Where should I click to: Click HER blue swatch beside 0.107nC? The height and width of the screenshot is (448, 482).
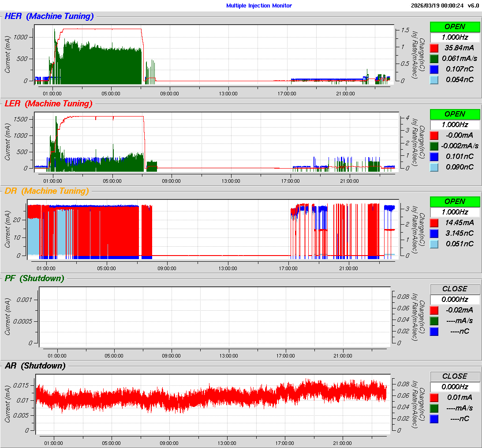point(434,69)
